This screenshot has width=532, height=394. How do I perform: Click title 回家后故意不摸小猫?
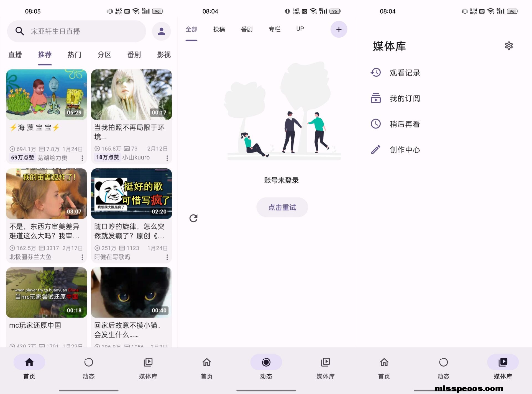127,330
